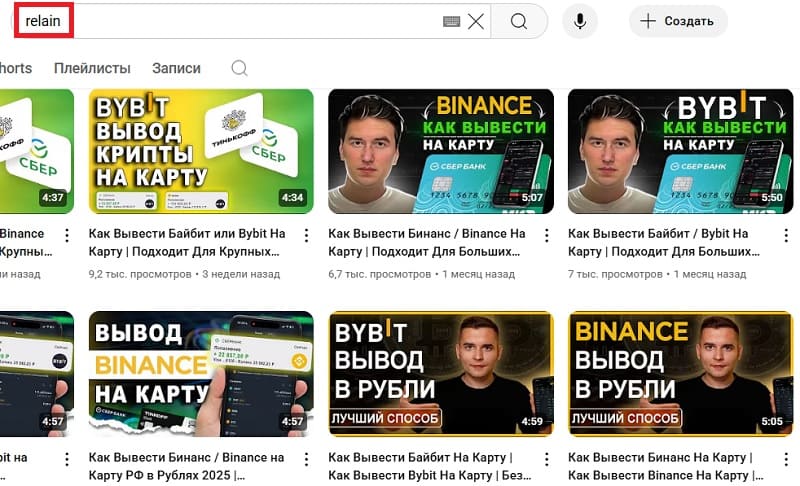The width and height of the screenshot is (800, 486).
Task: Clear the search field with the X icon
Action: tap(476, 21)
